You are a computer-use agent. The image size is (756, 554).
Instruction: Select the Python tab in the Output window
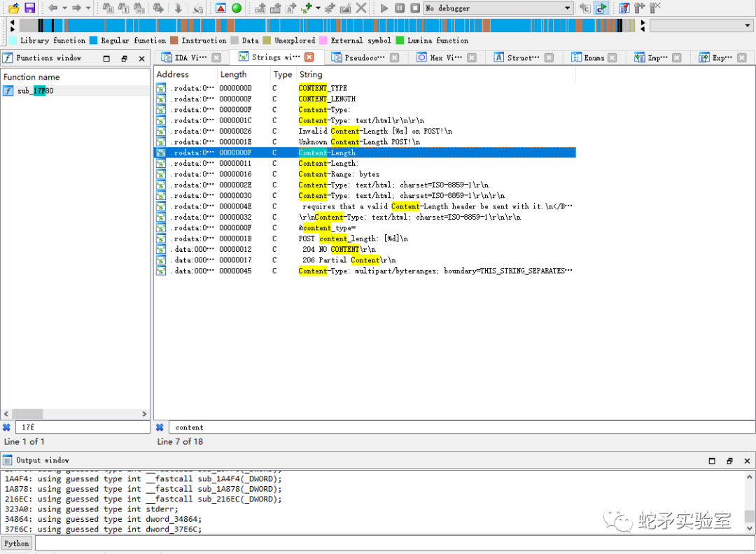[x=16, y=543]
